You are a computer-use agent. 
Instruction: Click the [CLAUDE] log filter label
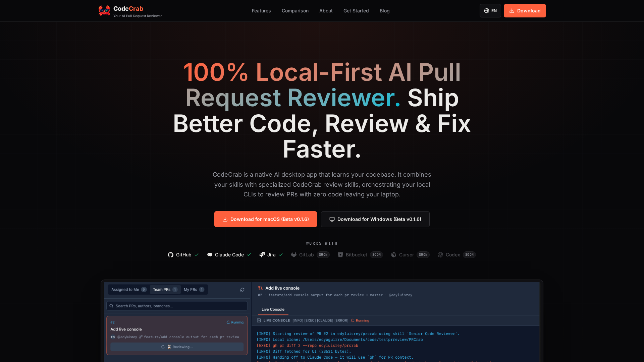click(325, 320)
